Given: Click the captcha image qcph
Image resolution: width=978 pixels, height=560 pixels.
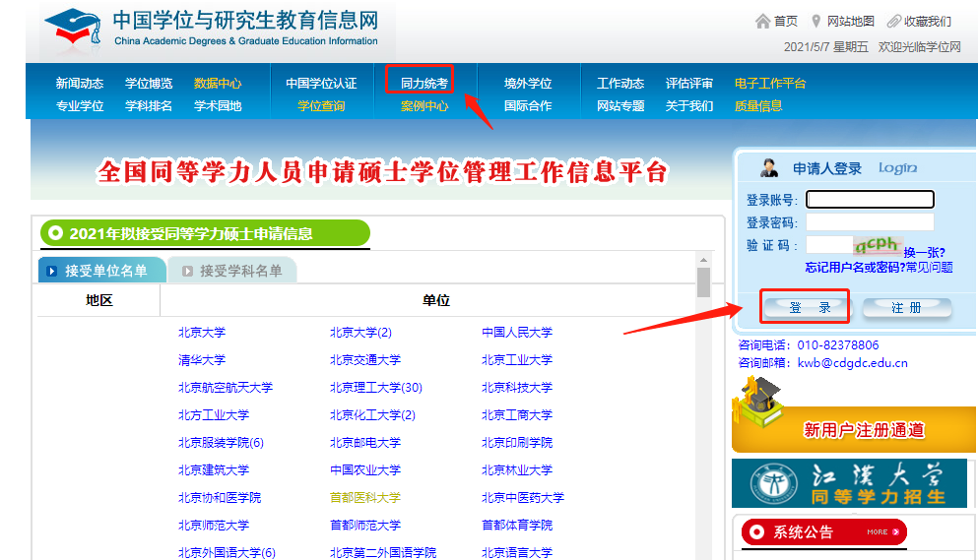Looking at the screenshot, I should [878, 244].
